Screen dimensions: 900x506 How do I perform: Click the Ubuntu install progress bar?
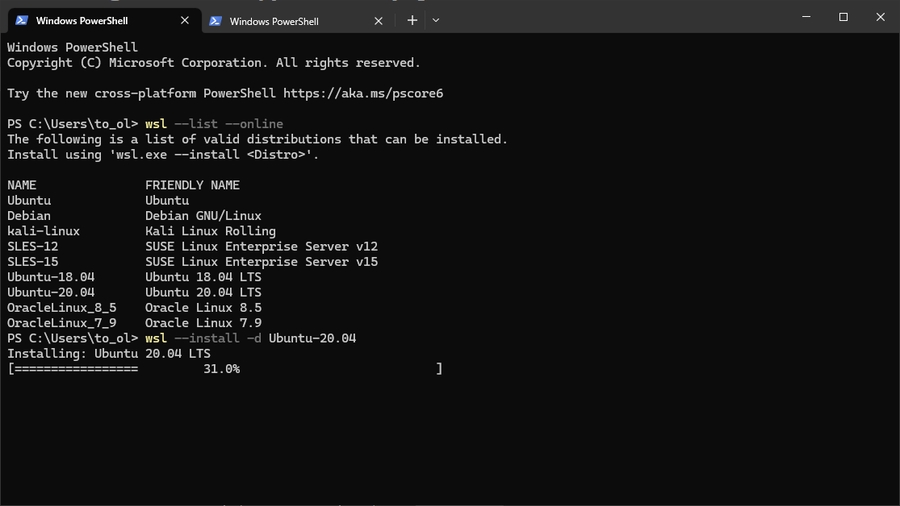(224, 369)
